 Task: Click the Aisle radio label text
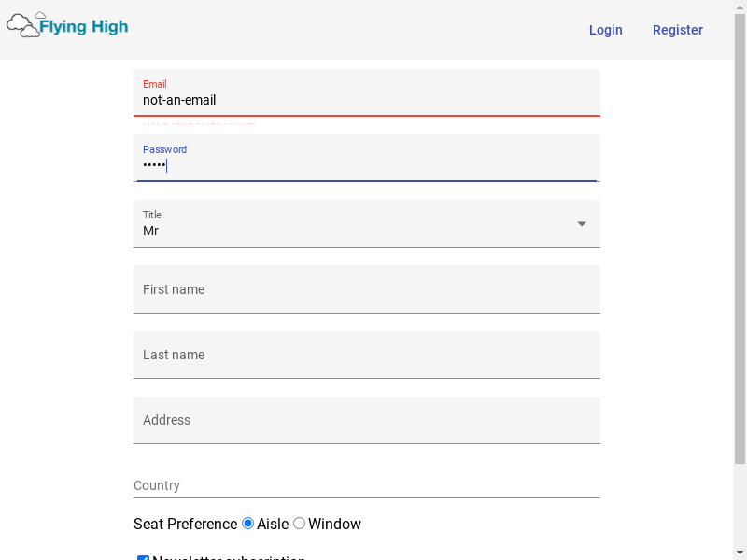coord(273,524)
